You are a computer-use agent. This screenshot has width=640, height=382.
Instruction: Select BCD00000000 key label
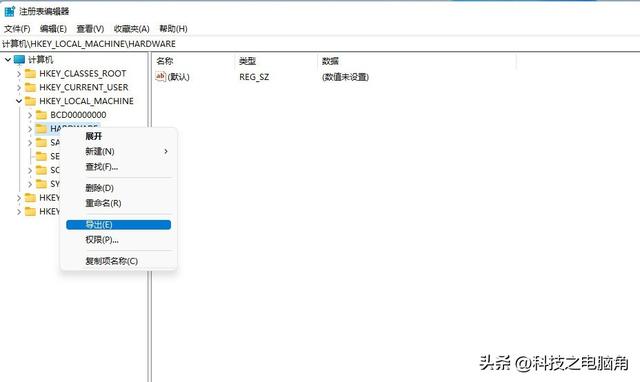point(78,115)
